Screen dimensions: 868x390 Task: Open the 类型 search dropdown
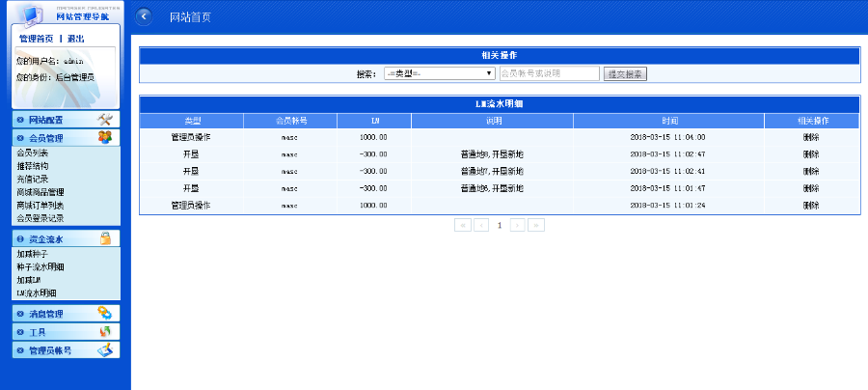[440, 73]
